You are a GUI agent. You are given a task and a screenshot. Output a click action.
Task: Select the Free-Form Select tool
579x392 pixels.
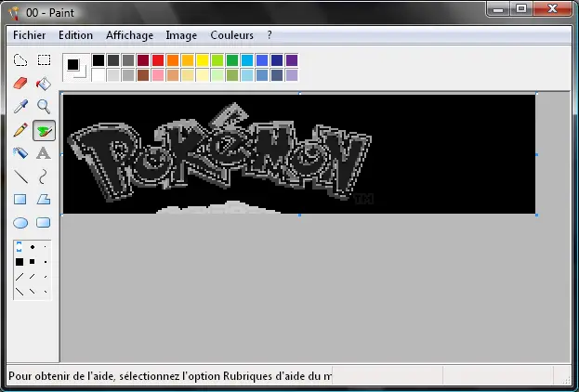tap(20, 60)
